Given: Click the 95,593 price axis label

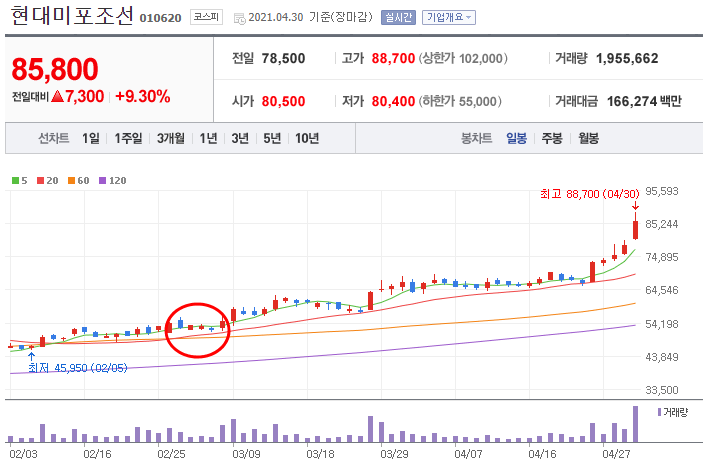Looking at the screenshot, I should click(x=662, y=191).
